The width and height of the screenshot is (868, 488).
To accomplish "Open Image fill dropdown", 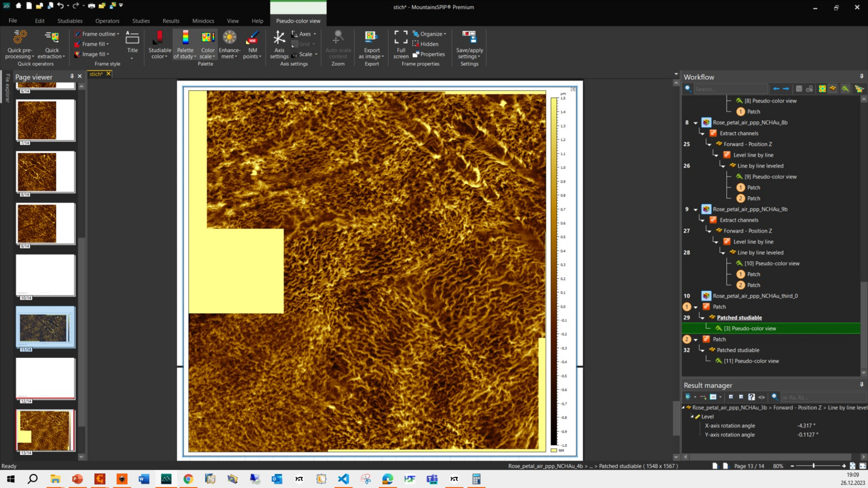I will [x=92, y=54].
